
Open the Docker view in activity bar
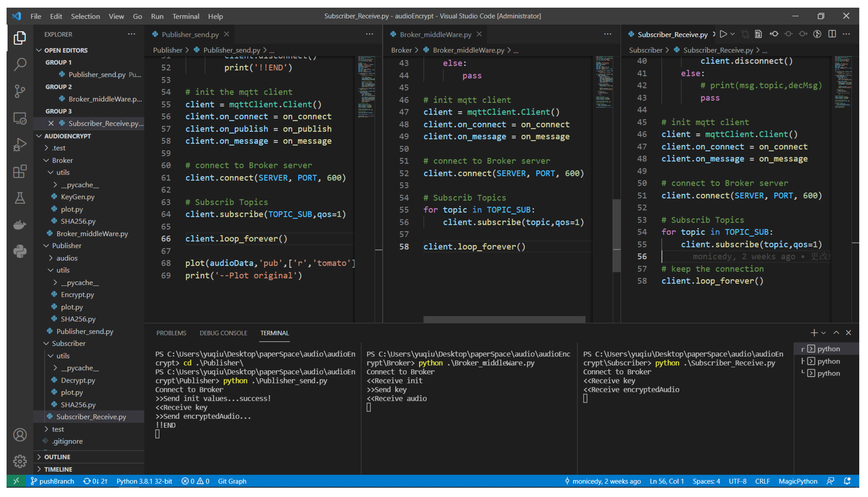(x=20, y=225)
